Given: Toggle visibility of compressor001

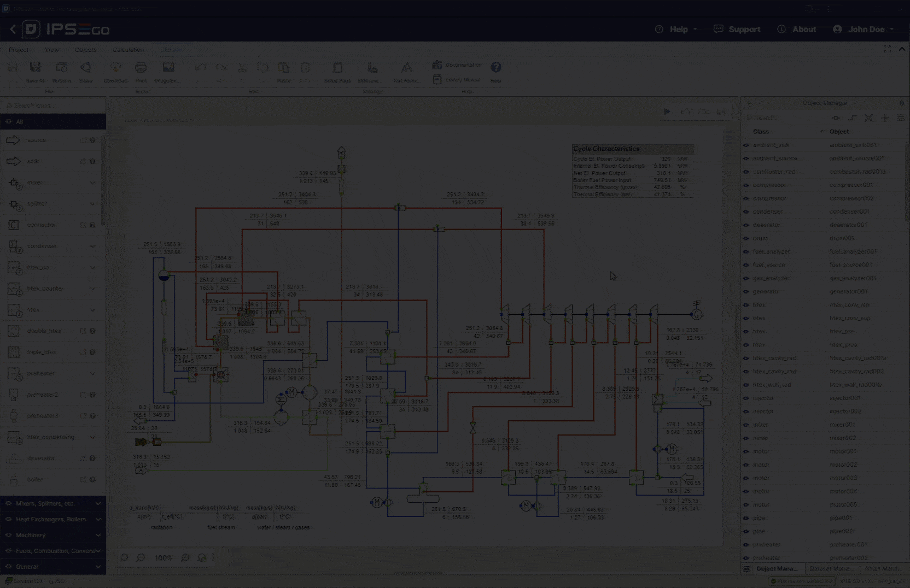Looking at the screenshot, I should (746, 185).
